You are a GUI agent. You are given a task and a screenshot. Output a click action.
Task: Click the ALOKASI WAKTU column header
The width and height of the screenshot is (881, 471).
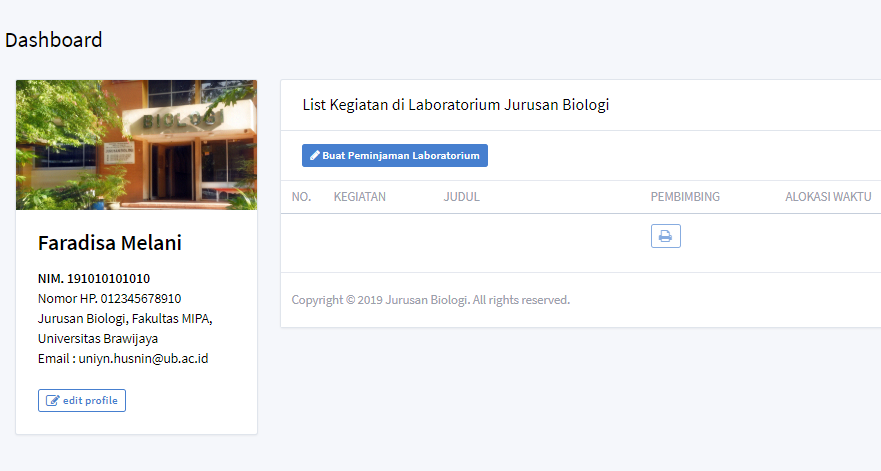(828, 197)
